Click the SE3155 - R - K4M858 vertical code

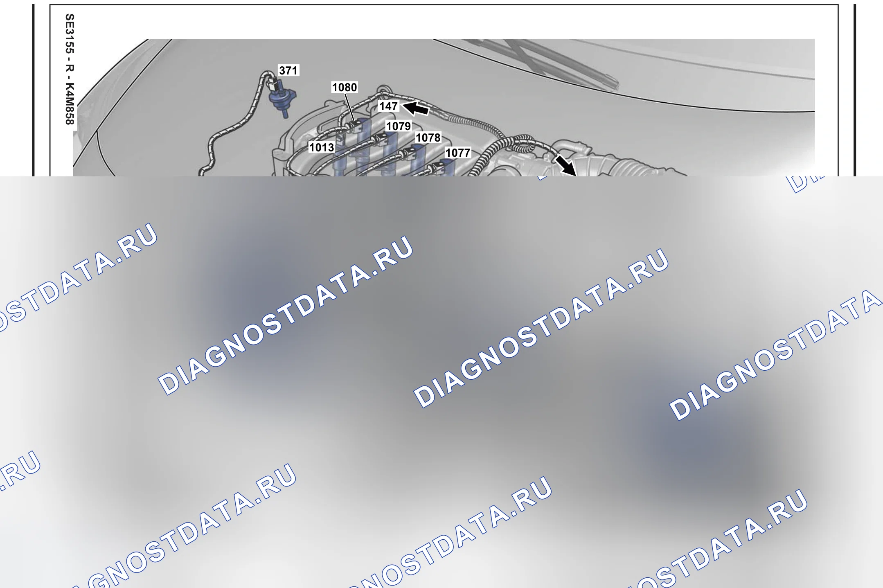click(70, 69)
